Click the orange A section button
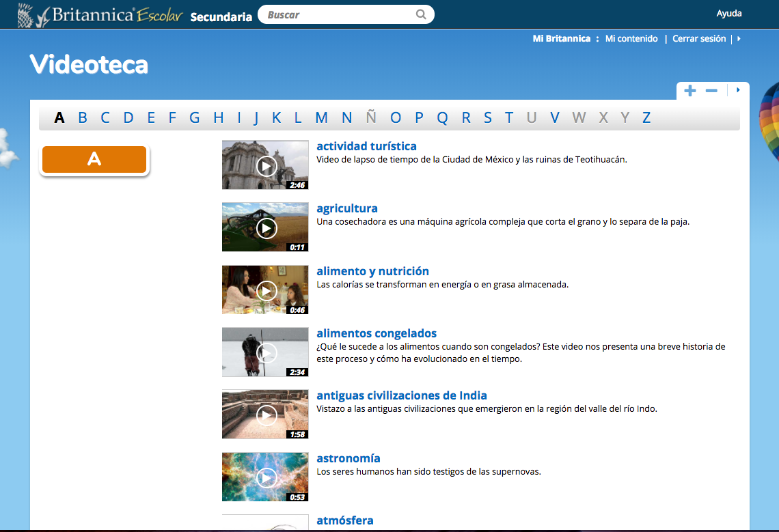Image resolution: width=779 pixels, height=532 pixels. pyautogui.click(x=94, y=159)
